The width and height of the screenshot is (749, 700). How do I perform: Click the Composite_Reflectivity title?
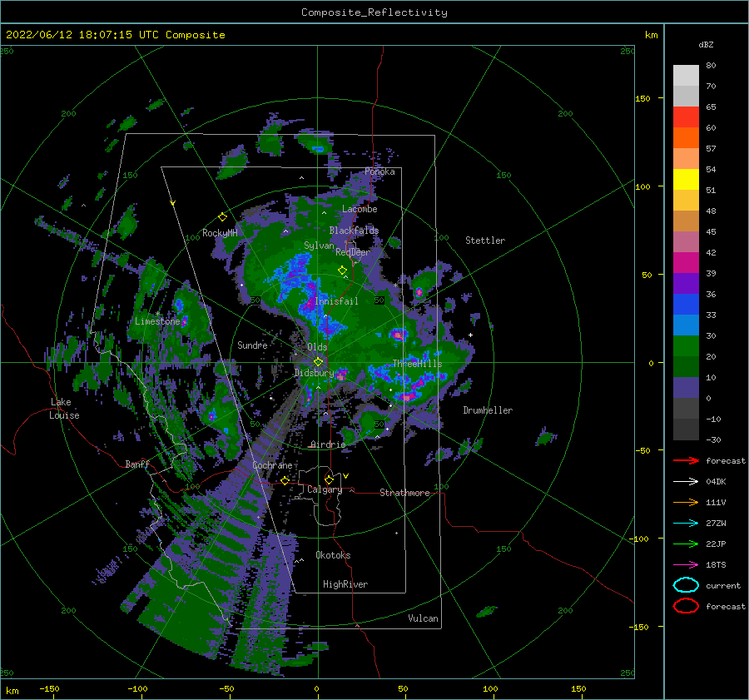click(374, 12)
